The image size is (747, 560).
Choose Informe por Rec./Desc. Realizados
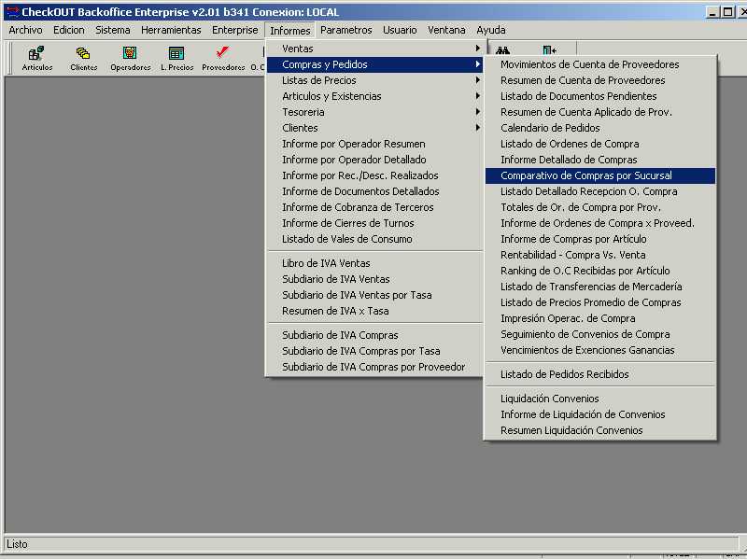coord(375,175)
